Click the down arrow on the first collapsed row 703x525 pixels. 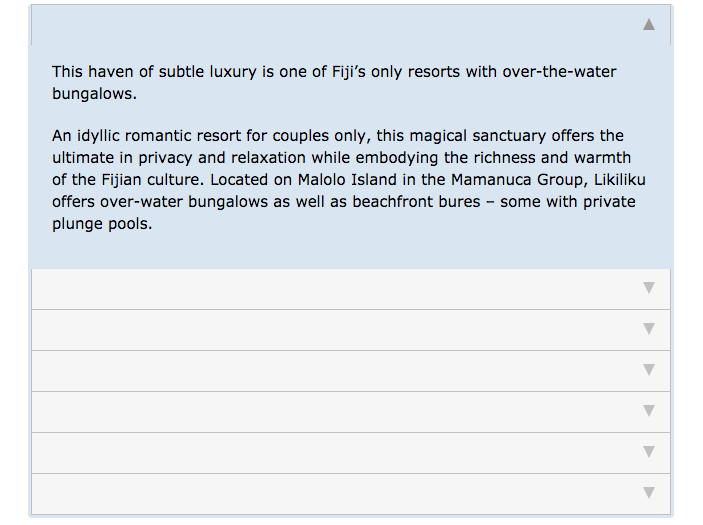coord(648,287)
